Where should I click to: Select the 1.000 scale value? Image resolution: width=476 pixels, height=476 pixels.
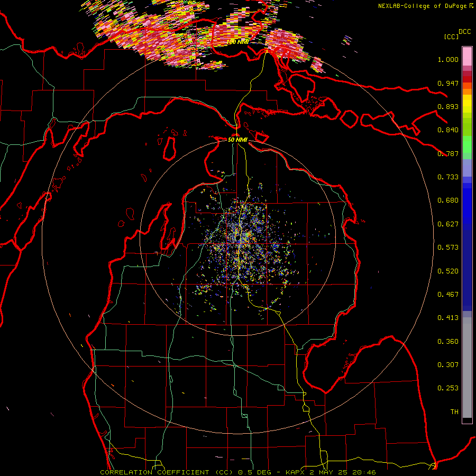click(448, 59)
